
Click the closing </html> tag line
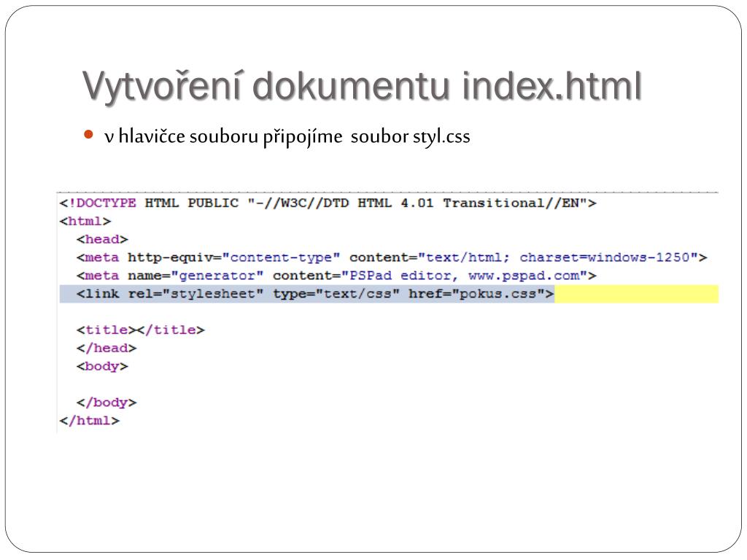point(90,421)
